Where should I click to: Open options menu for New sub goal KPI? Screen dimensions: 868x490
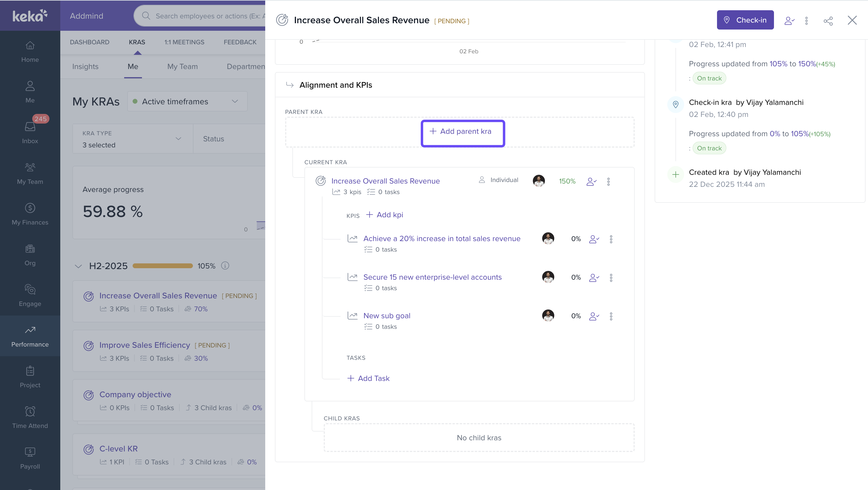pos(611,316)
